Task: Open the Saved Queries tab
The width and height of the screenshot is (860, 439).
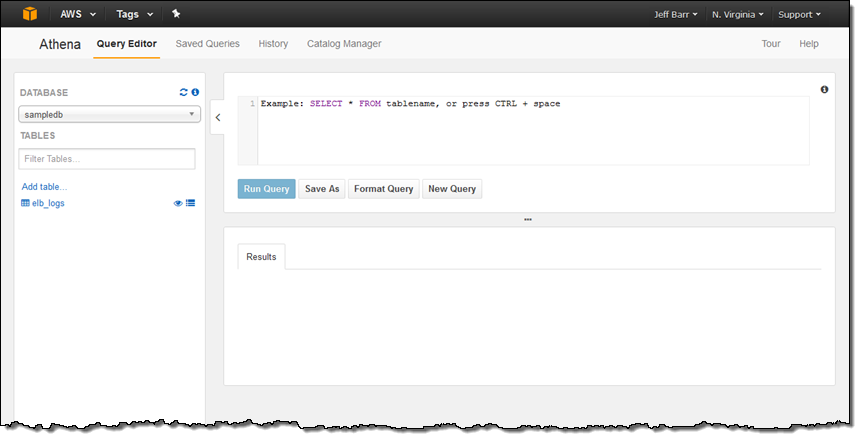Action: tap(207, 44)
